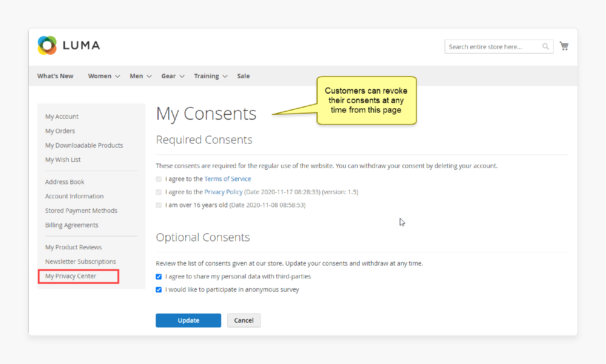
Task: Open My Wish List link
Action: pyautogui.click(x=63, y=160)
